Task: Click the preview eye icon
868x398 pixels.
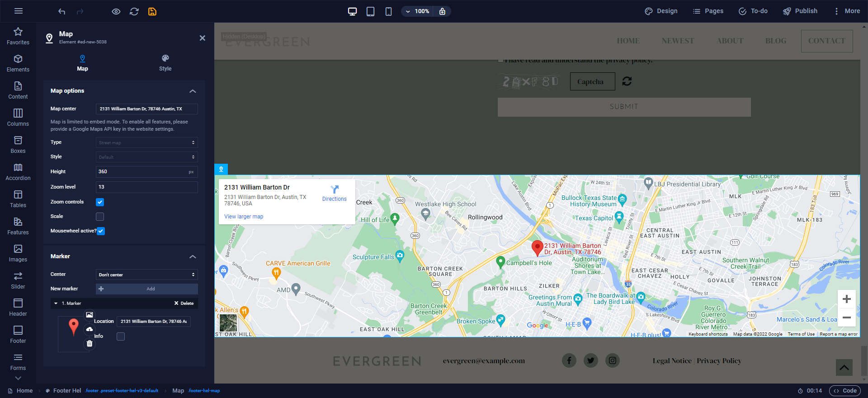Action: point(116,11)
